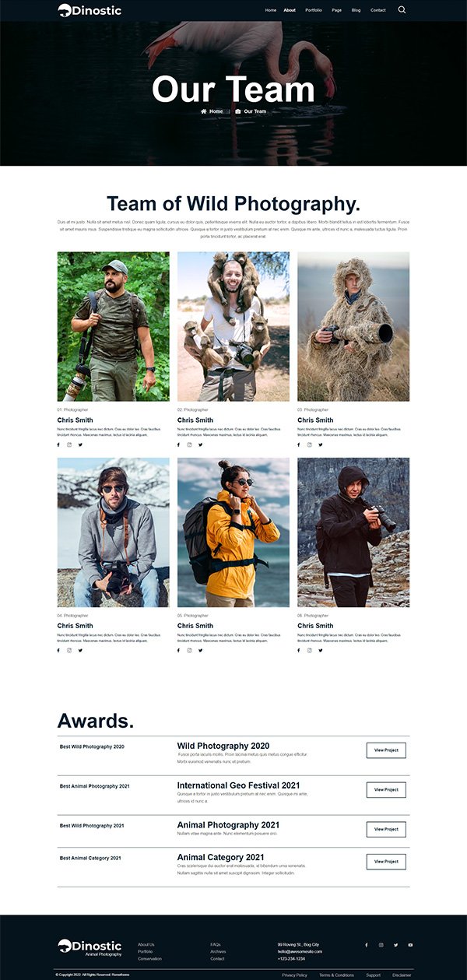
Task: Click the footer Facebook icon
Action: pos(367,945)
